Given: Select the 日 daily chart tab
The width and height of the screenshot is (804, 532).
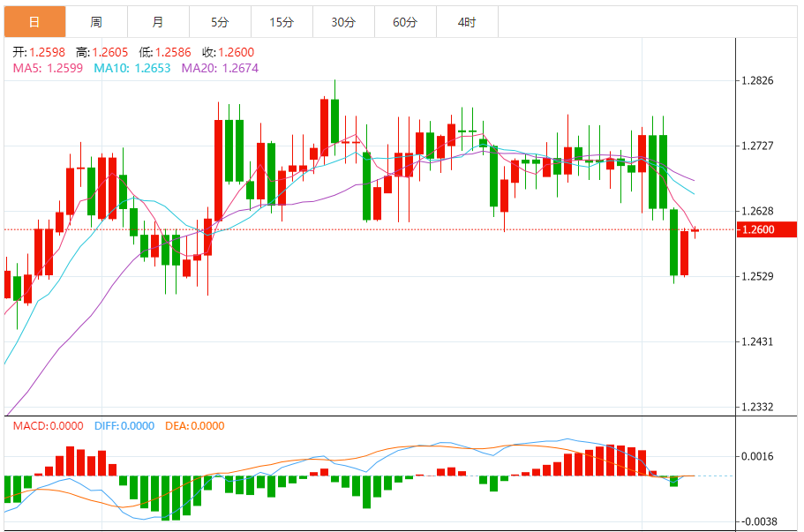Looking at the screenshot, I should coord(35,22).
